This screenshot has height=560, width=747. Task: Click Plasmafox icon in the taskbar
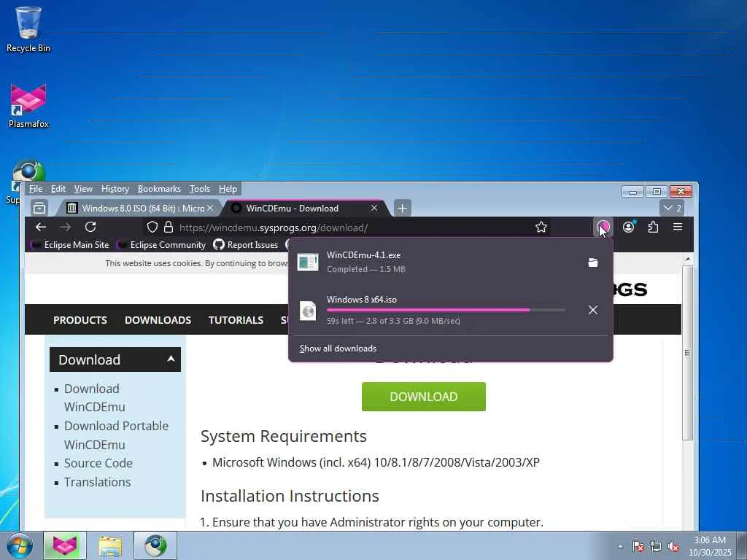click(x=65, y=545)
